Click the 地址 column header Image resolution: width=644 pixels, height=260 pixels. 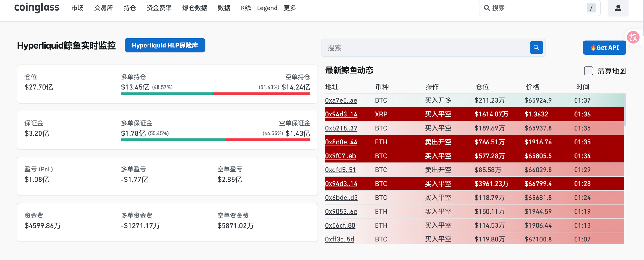click(332, 87)
